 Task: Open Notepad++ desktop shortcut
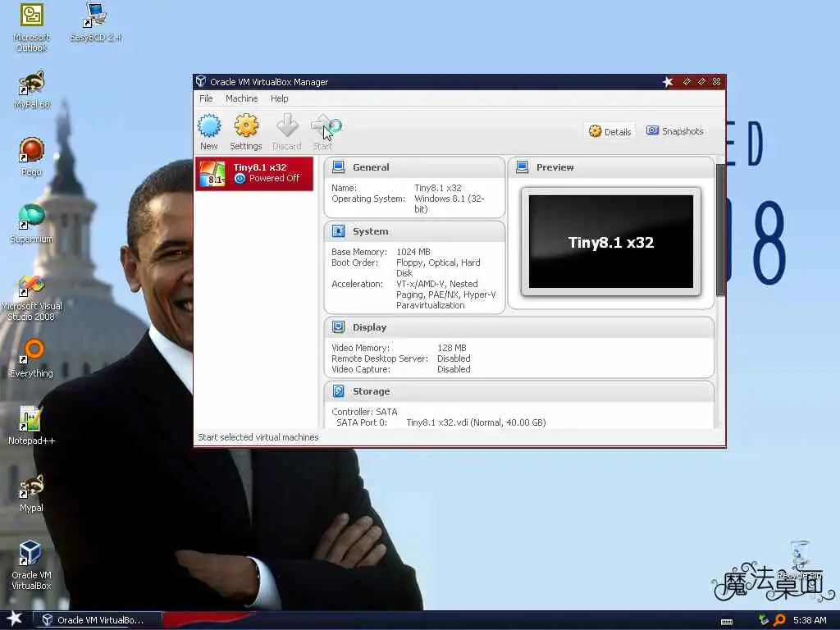(x=32, y=426)
